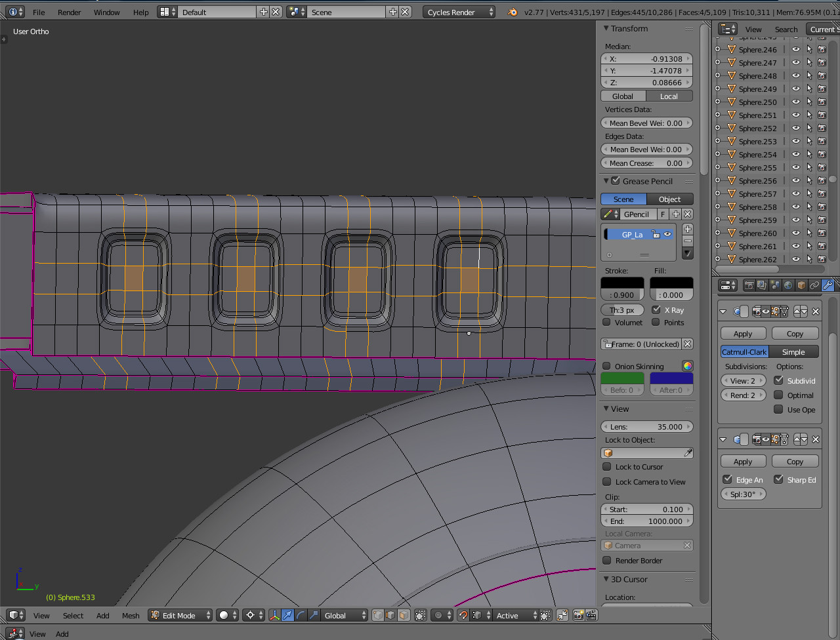Enable the Render Border checkbox
The width and height of the screenshot is (840, 640).
(607, 561)
